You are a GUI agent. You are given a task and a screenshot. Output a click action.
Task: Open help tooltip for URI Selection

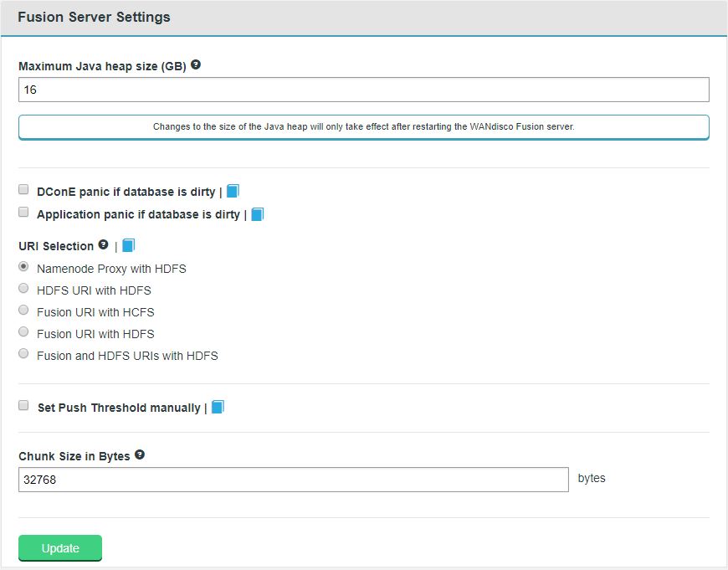[x=103, y=244]
